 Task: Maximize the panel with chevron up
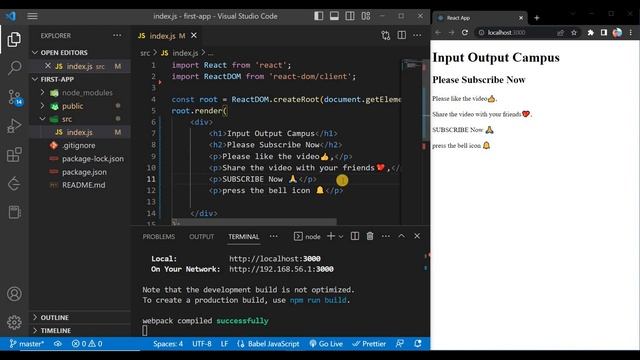click(x=402, y=236)
